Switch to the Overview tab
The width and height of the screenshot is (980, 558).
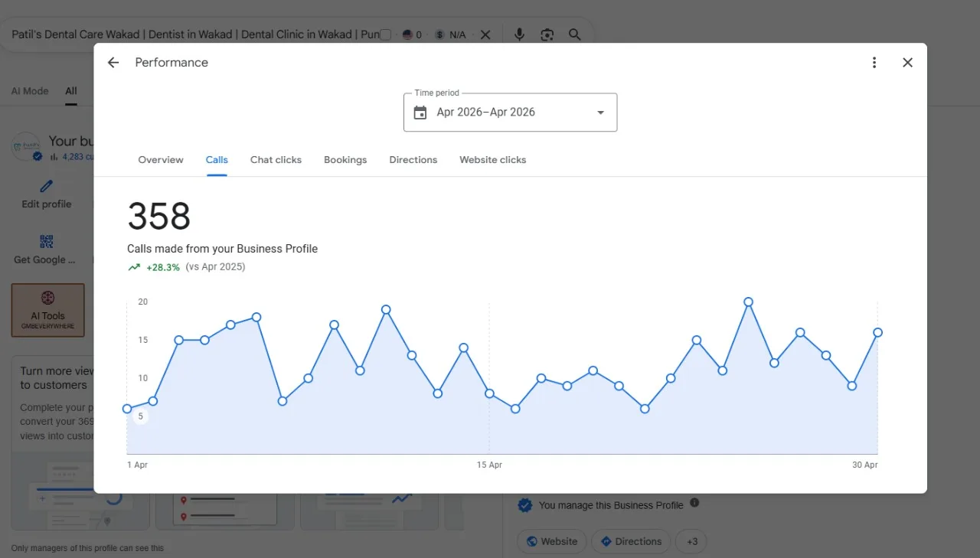pos(161,160)
